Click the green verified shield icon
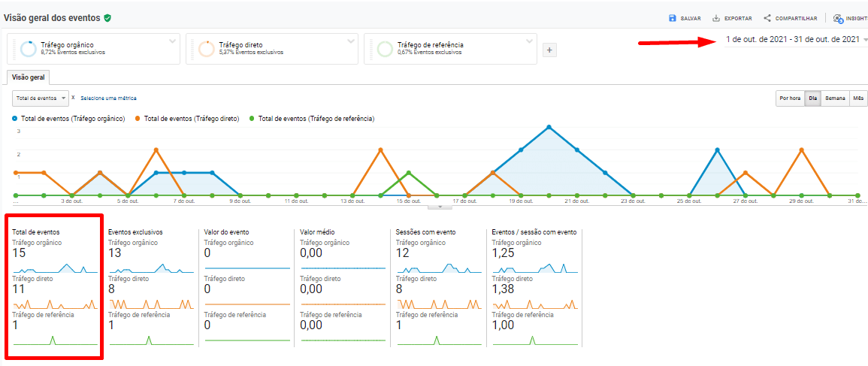This screenshot has width=868, height=366. tap(108, 17)
